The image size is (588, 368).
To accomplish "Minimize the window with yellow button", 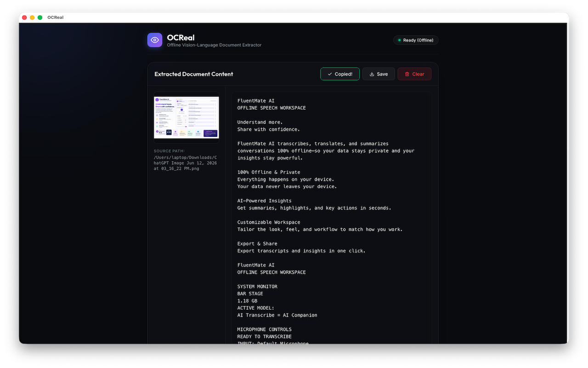I will pos(32,17).
